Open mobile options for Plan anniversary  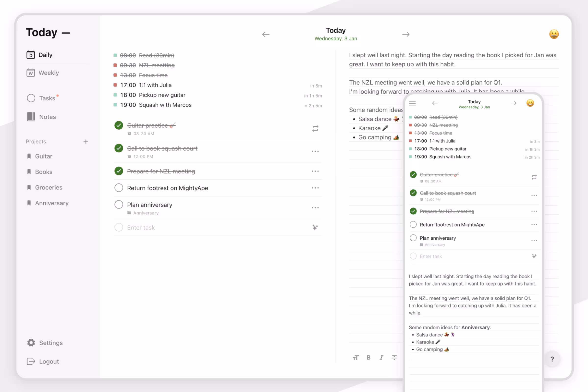[534, 240]
